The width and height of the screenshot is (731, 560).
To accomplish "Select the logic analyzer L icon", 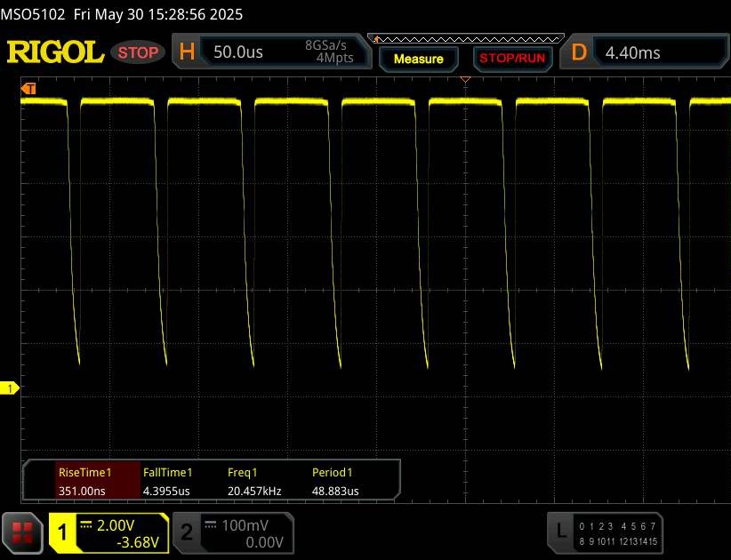I will (x=560, y=532).
